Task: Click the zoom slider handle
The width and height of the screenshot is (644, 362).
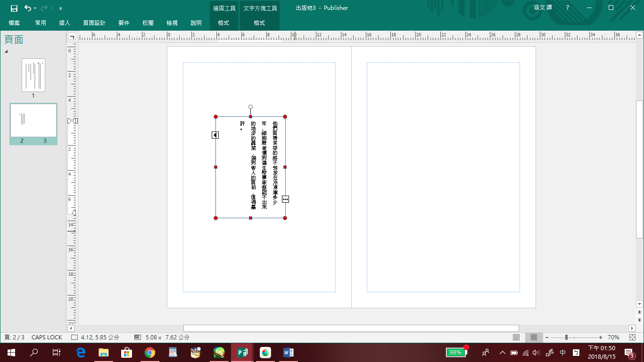Action: [x=566, y=337]
